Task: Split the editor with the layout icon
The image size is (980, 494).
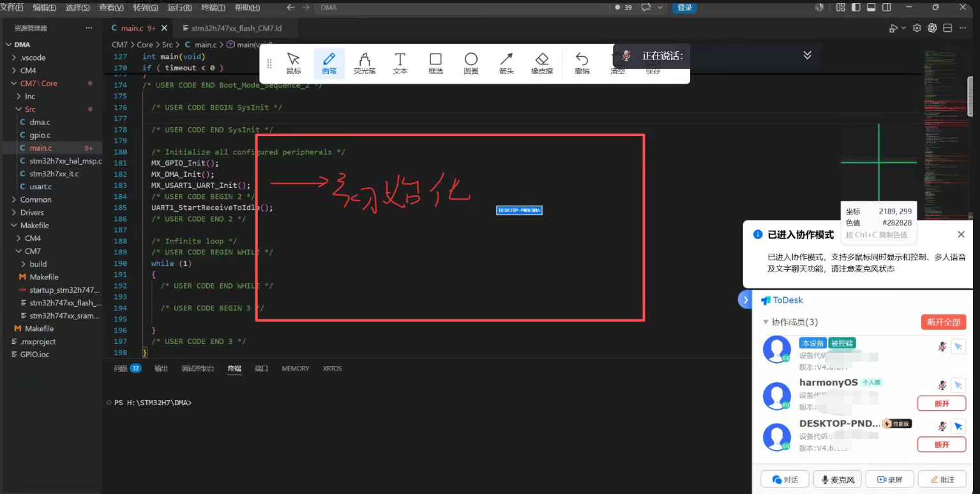Action: 947,28
